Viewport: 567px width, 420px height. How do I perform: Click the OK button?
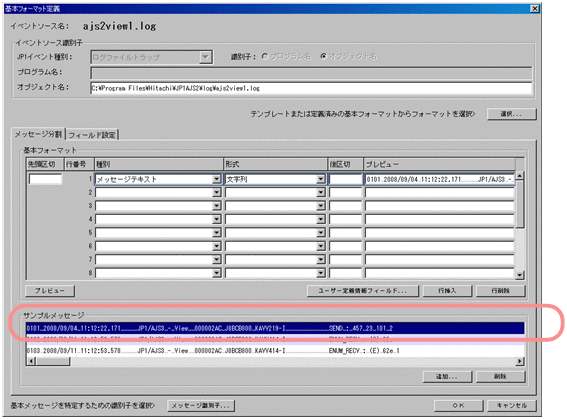[459, 406]
